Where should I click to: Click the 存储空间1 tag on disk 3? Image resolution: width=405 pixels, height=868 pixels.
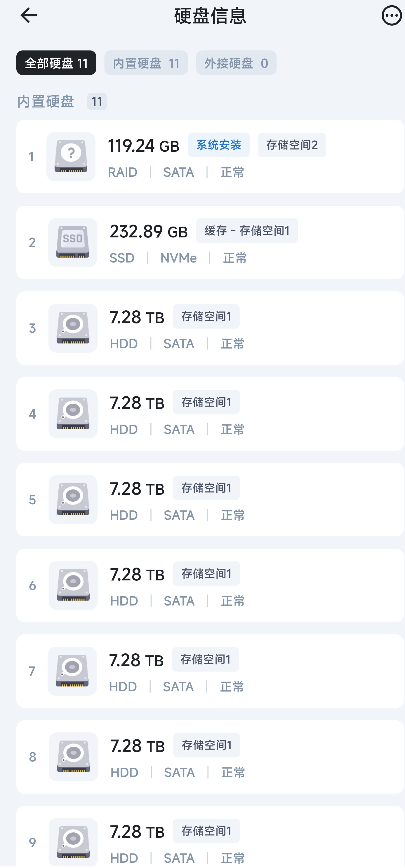pos(206,317)
